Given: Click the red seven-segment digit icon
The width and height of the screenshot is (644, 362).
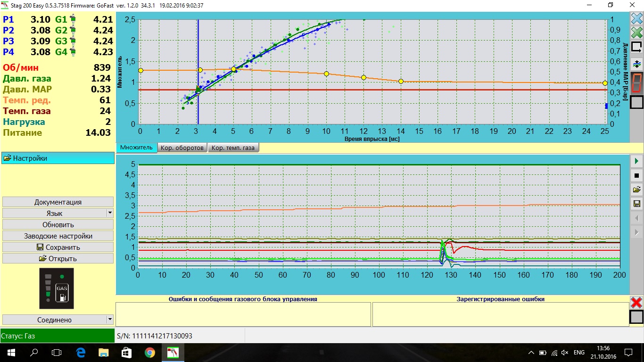Looking at the screenshot, I should point(636,83).
